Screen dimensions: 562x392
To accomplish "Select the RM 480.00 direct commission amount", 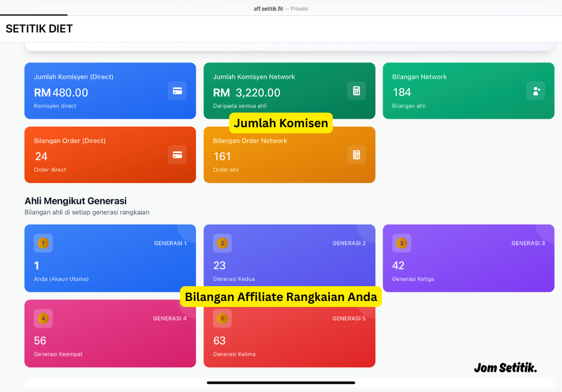I will click(61, 93).
